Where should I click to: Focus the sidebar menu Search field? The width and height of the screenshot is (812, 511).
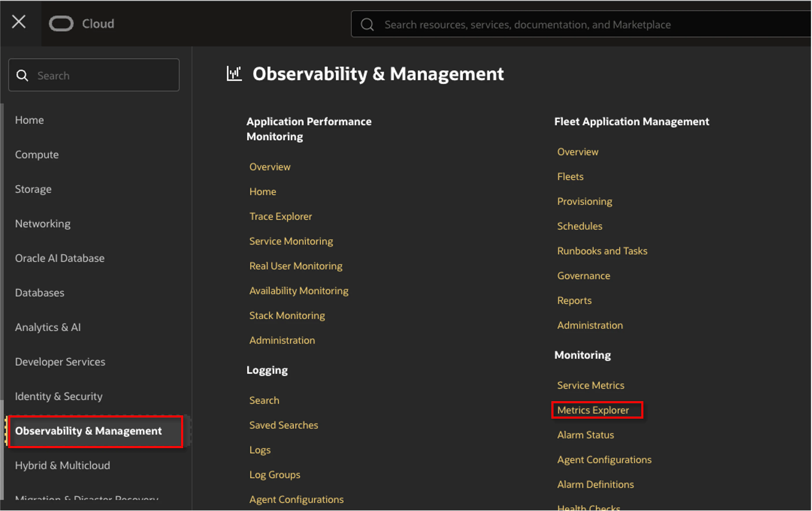coord(94,75)
